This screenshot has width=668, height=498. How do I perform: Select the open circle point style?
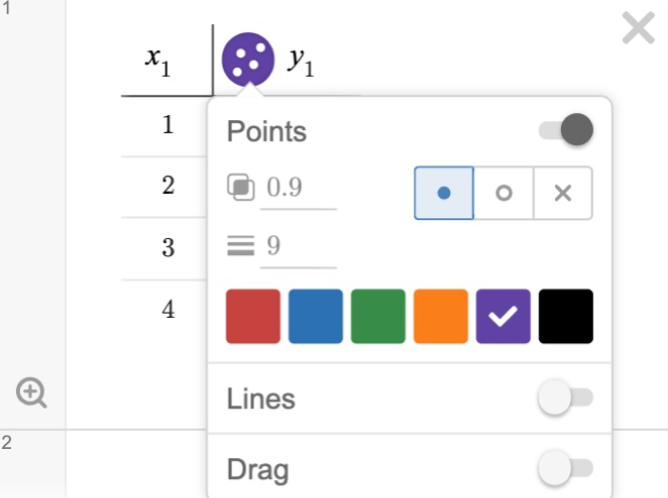coord(503,193)
